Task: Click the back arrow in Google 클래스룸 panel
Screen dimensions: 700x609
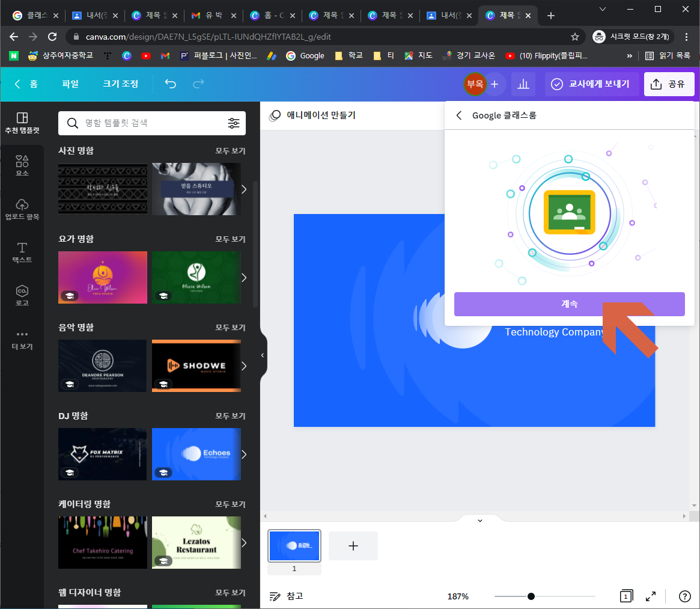Action: pyautogui.click(x=459, y=115)
